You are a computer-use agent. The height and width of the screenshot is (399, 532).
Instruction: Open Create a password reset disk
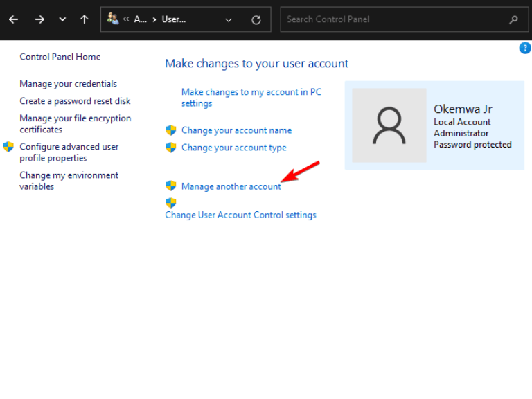(x=75, y=101)
